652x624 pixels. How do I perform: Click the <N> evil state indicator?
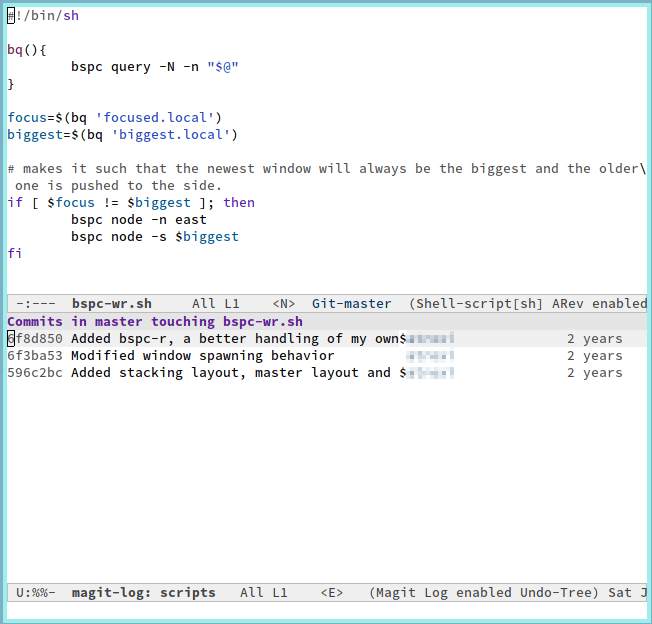(284, 304)
